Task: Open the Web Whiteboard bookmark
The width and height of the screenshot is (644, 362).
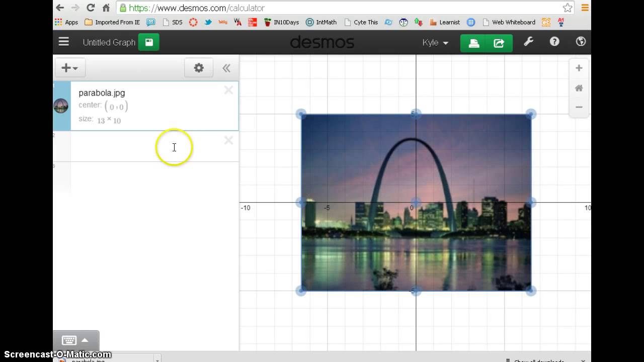Action: [509, 22]
